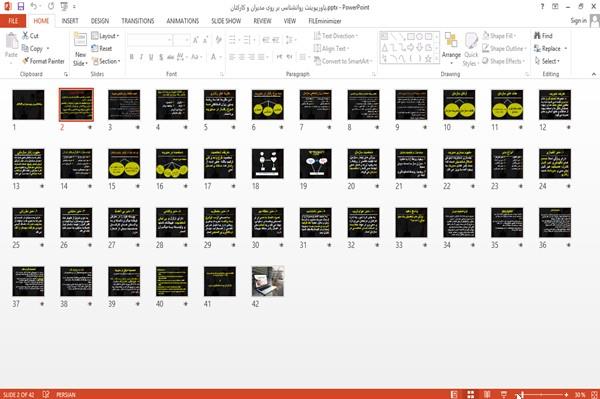Click the Sign in link

[x=578, y=21]
